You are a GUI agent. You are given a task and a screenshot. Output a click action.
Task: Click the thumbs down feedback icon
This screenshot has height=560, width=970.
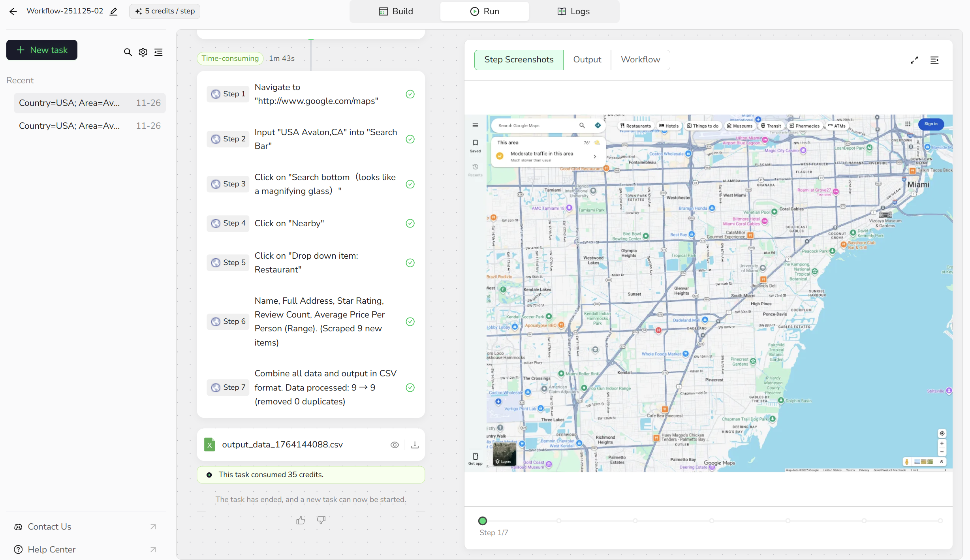pos(321,520)
